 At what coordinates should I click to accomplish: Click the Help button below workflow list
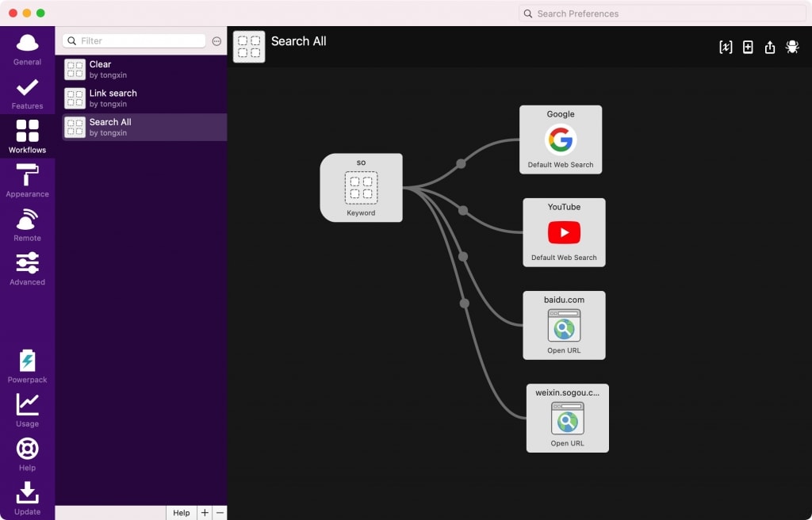click(x=182, y=513)
